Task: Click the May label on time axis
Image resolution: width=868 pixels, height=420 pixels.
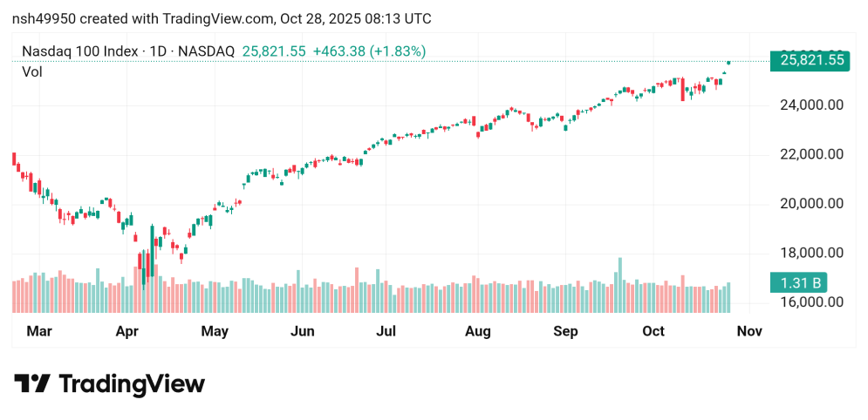Action: [214, 331]
